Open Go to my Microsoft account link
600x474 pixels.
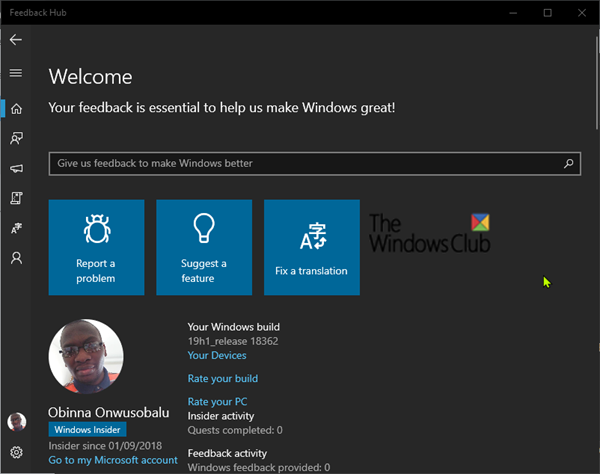point(113,460)
